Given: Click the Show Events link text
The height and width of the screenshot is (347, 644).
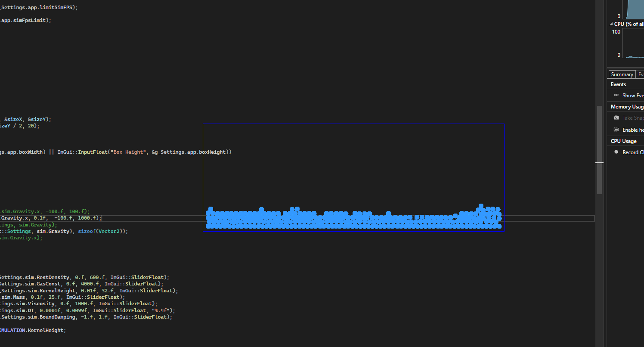Looking at the screenshot, I should click(x=633, y=96).
